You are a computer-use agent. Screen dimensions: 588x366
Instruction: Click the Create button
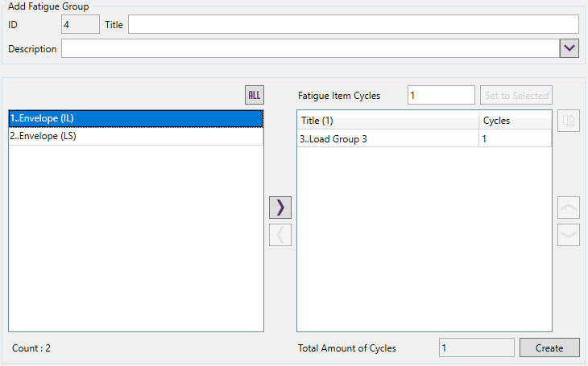(549, 347)
